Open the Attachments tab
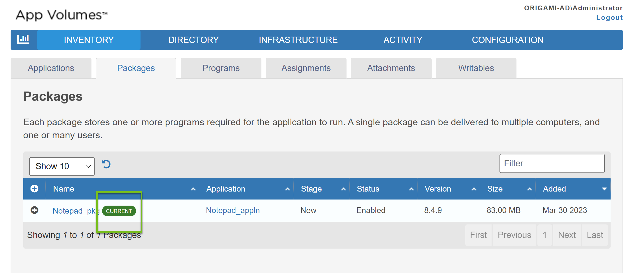Screen dimensions: 644x273 click(391, 68)
